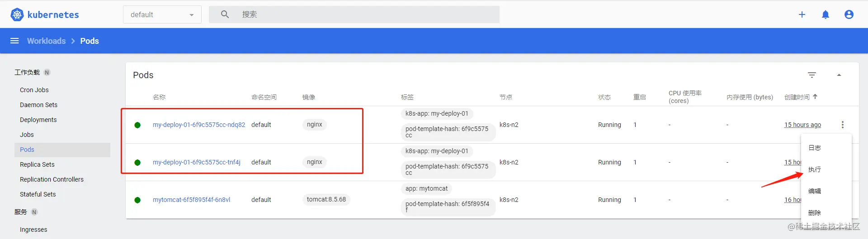Select Pods in sidebar

pos(62,150)
